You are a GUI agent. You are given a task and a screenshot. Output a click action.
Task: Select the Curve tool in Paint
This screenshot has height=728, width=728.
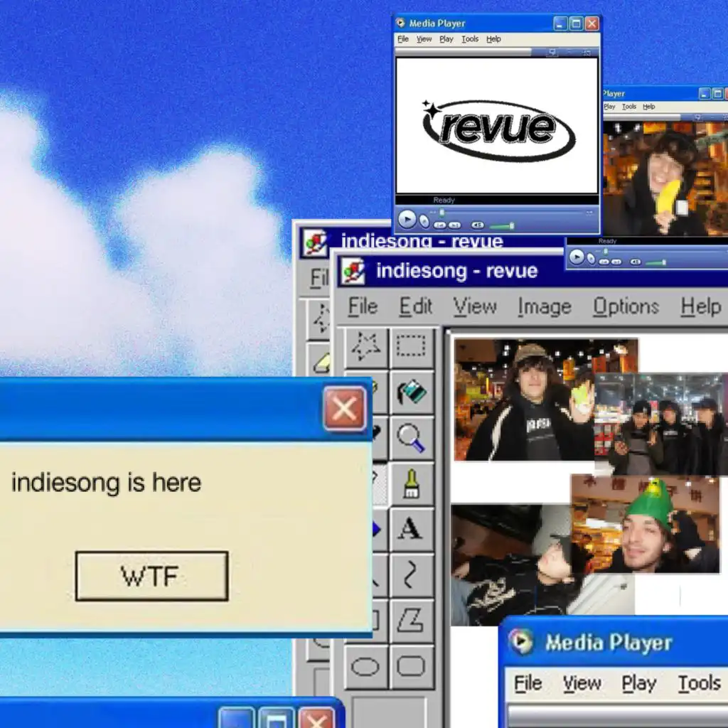point(411,574)
